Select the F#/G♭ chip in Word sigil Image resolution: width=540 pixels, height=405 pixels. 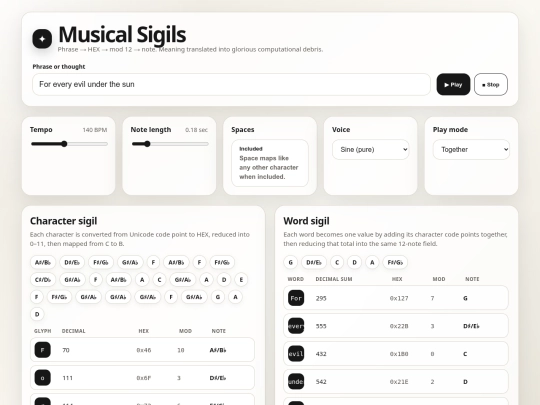click(x=395, y=262)
